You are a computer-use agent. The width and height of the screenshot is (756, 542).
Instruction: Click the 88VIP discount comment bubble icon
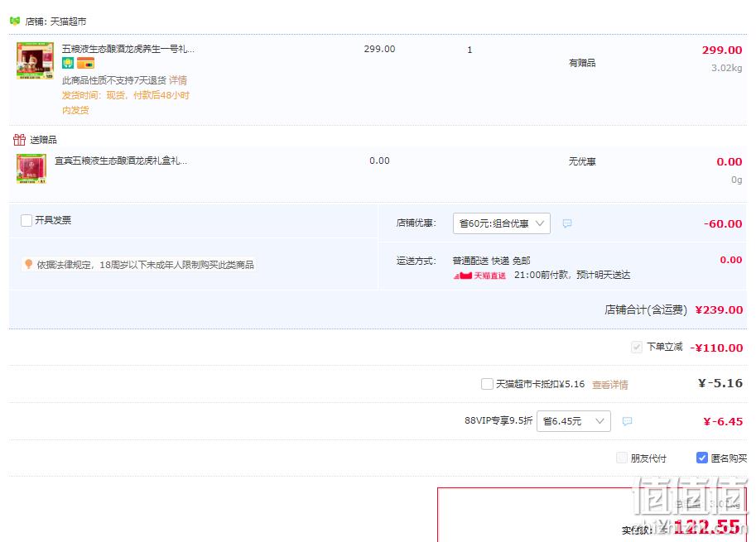pyautogui.click(x=627, y=421)
